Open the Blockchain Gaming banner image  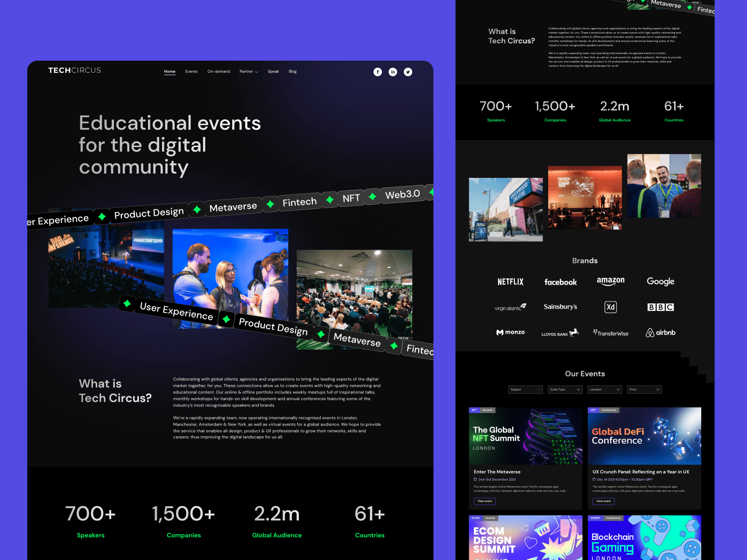point(644,538)
